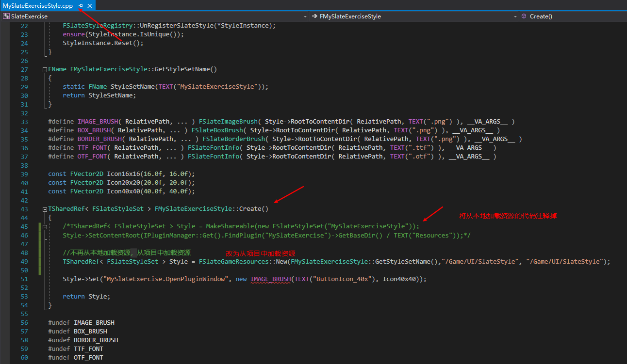Click OTF_FONT in the line 37 #define

click(x=92, y=157)
